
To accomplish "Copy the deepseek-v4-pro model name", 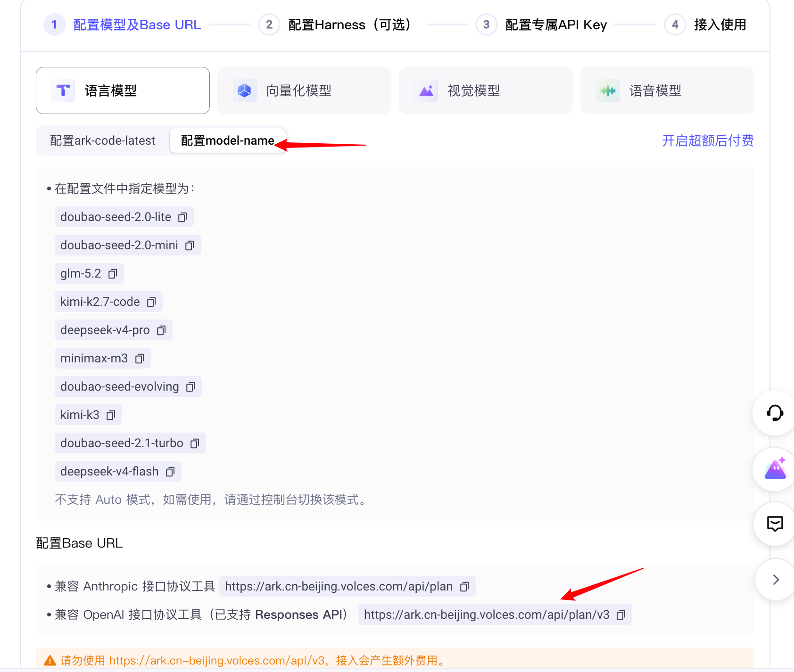I will tap(161, 330).
